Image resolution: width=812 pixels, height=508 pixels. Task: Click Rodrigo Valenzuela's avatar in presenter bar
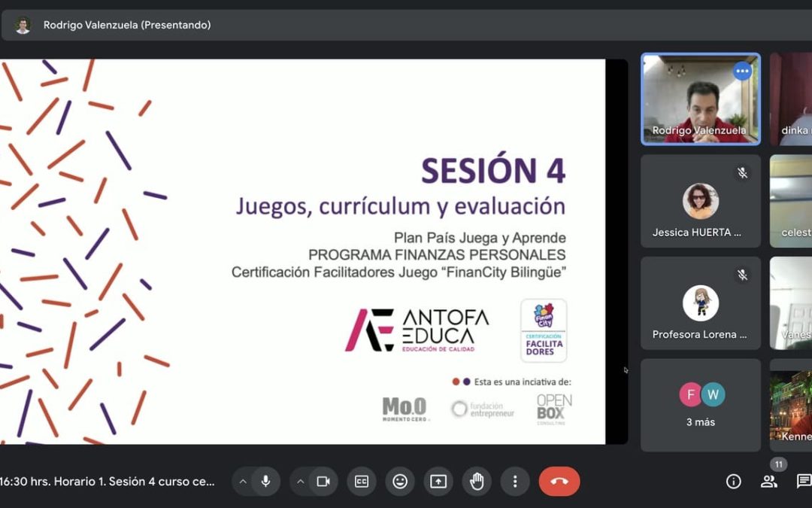[23, 25]
